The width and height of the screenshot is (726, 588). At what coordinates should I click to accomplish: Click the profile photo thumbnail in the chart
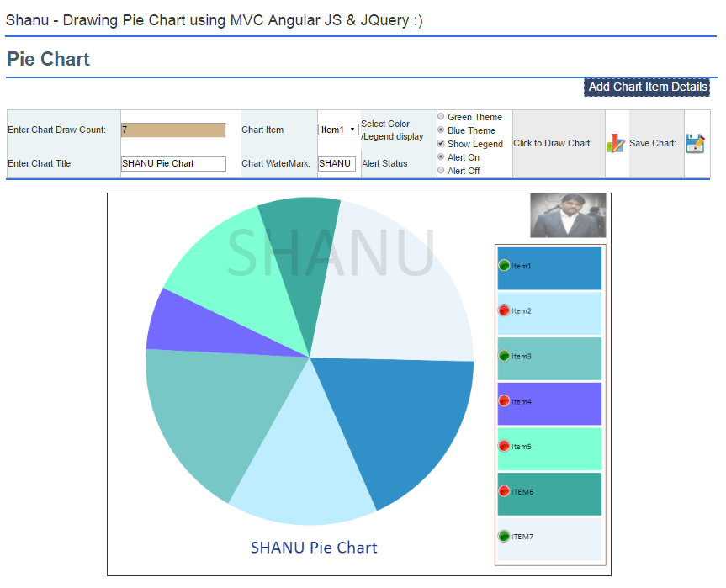point(568,215)
